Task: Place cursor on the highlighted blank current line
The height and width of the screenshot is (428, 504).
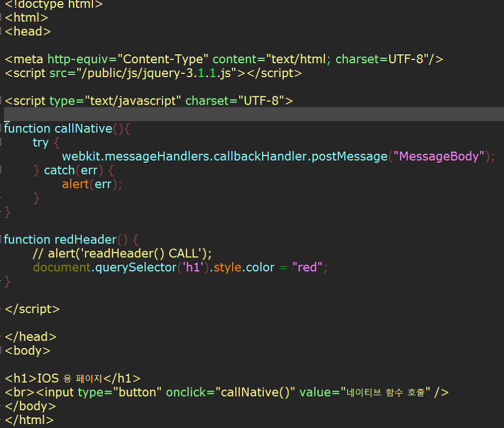Action: [x=254, y=114]
